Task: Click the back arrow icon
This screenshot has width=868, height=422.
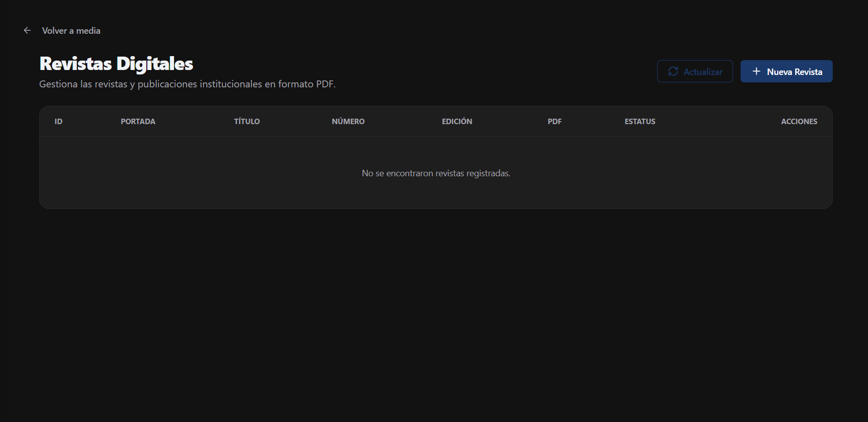Action: 27,30
